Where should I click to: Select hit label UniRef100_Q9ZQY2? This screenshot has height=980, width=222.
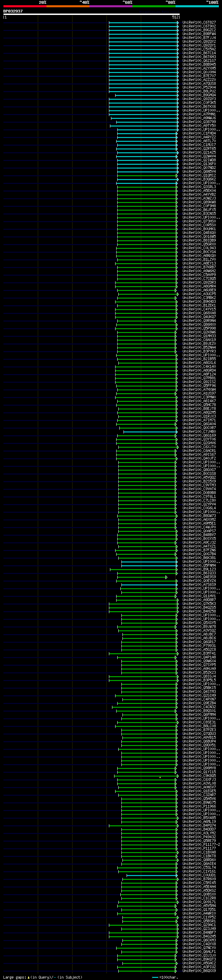coord(199,41)
